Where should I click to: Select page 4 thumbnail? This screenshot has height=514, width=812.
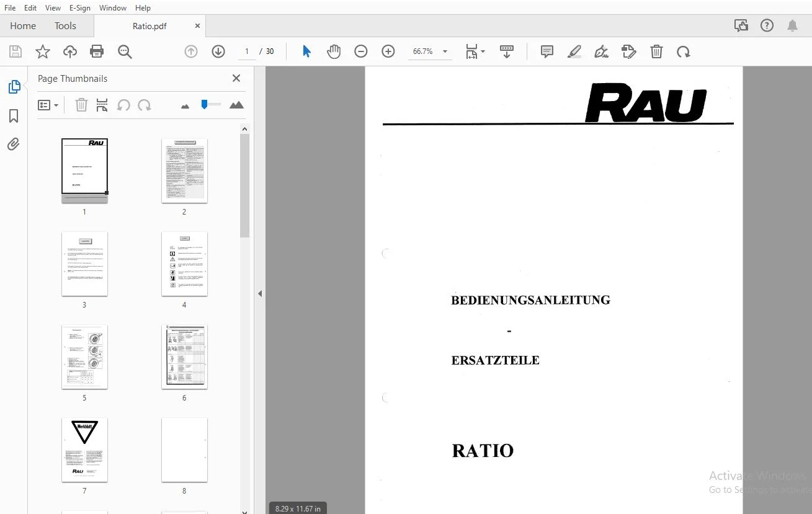[184, 264]
